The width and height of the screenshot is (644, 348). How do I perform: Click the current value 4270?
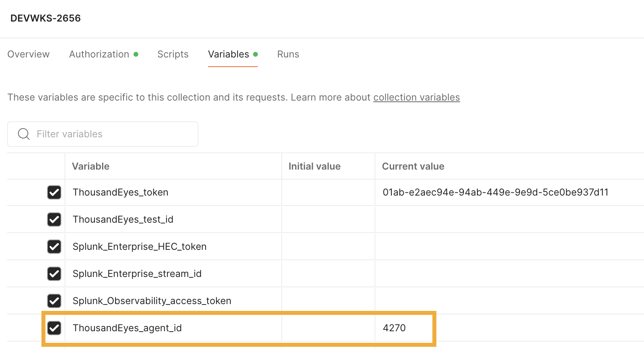pyautogui.click(x=394, y=328)
